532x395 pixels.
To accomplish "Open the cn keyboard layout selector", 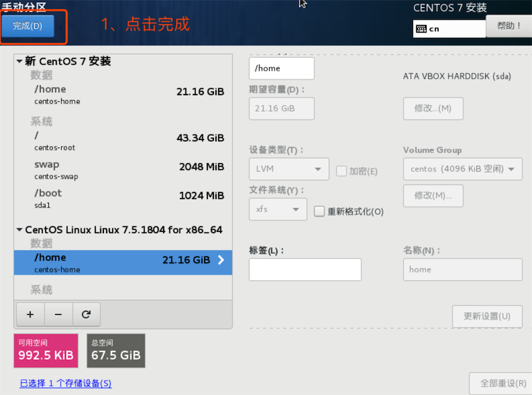I will click(x=449, y=29).
